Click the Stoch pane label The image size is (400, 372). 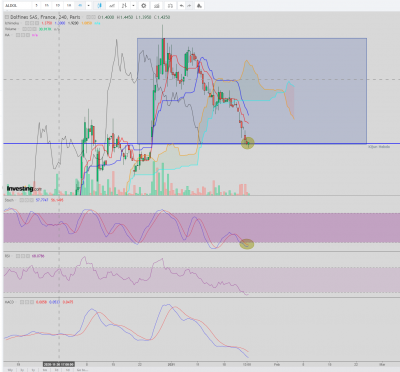click(x=9, y=200)
